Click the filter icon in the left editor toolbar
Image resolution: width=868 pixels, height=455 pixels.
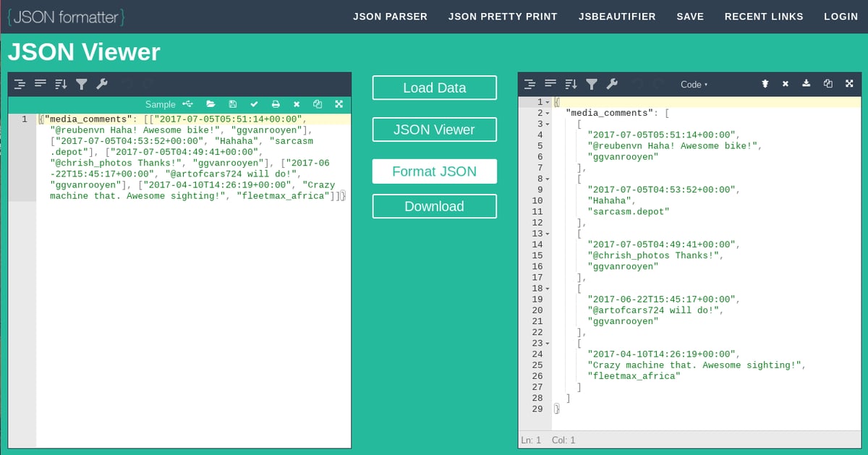point(81,85)
